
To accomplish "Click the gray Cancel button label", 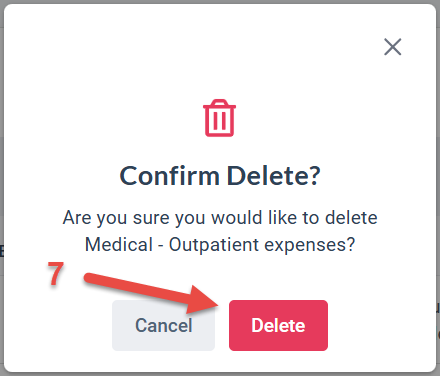I will (164, 325).
